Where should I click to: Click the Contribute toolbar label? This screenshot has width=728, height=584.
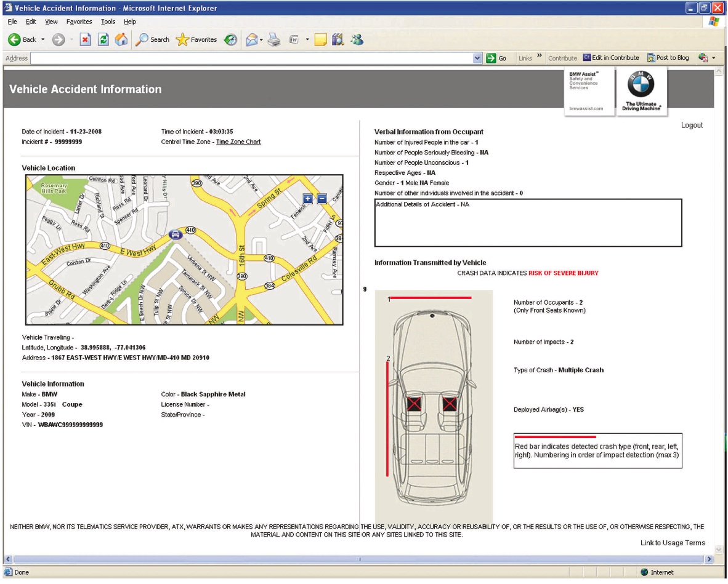pos(562,58)
